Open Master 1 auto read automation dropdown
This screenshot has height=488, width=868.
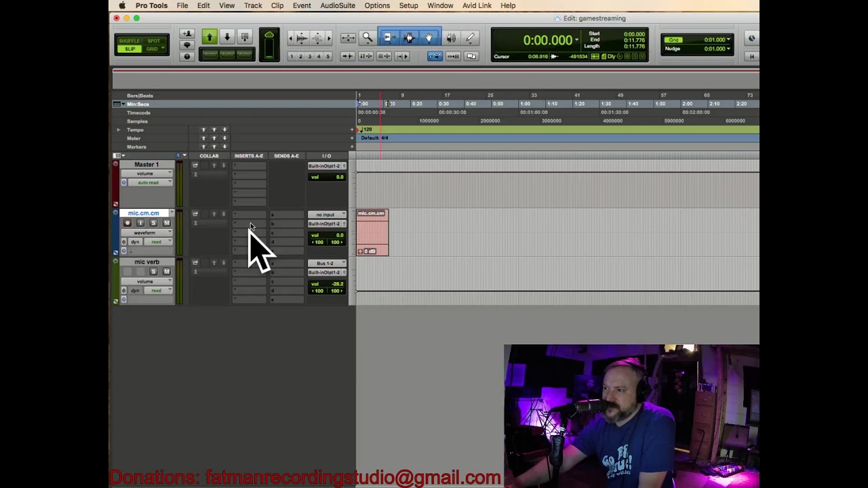coord(151,182)
